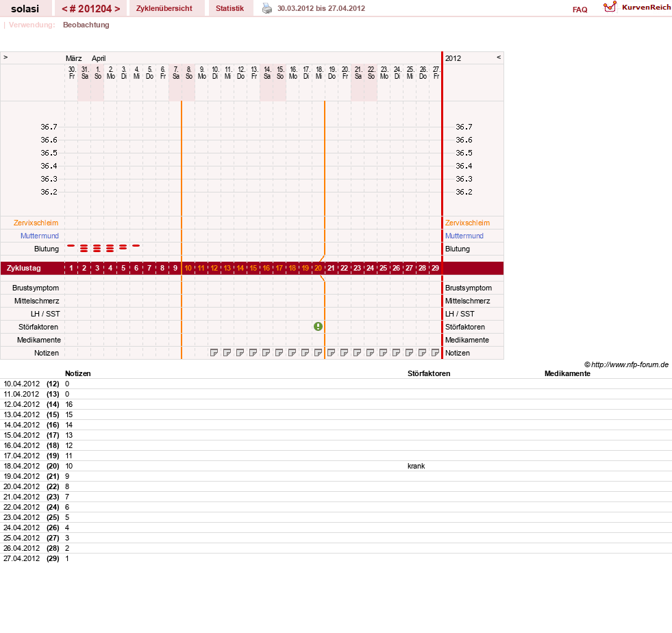The image size is (672, 633).
Task: Collapse chart with right '<' arrow by 2012
Action: 499,57
